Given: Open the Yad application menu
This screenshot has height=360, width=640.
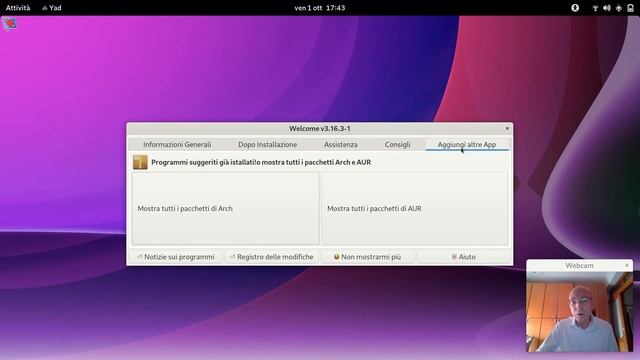Looking at the screenshot, I should [52, 8].
